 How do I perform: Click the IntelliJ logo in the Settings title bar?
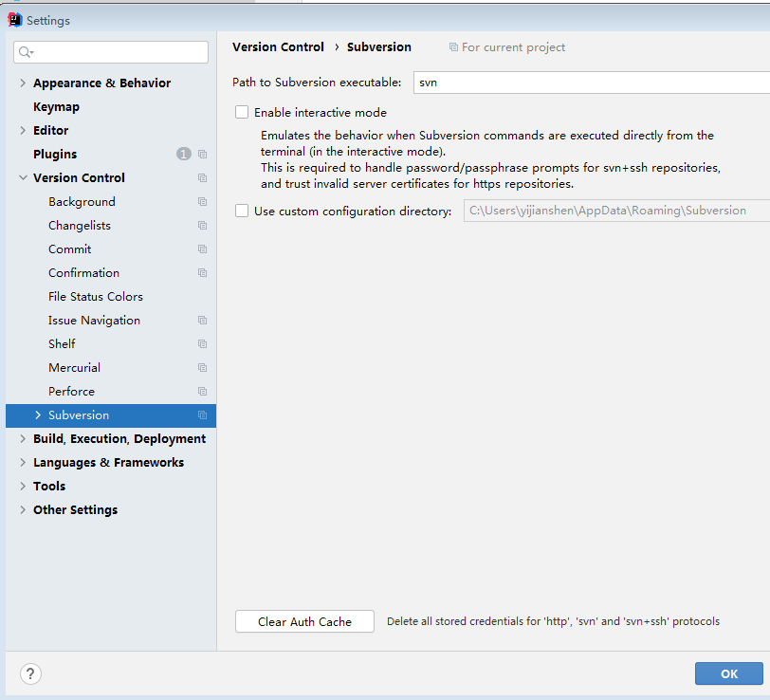[x=15, y=20]
